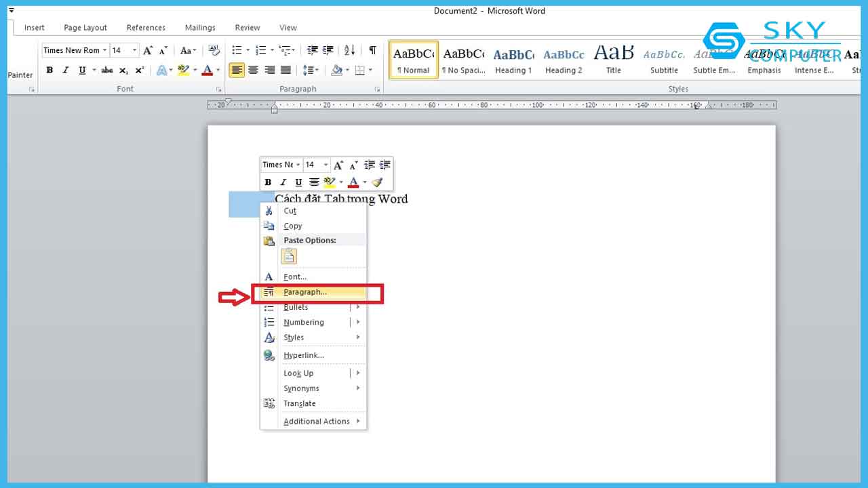Open mini toolbar font size dropdown

point(325,165)
